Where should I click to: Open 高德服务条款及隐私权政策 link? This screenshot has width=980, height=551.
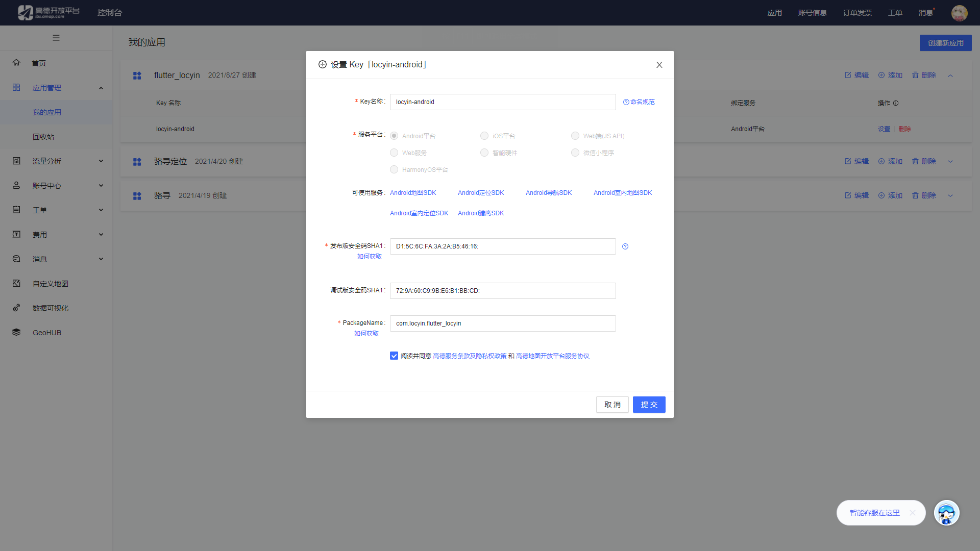(470, 356)
